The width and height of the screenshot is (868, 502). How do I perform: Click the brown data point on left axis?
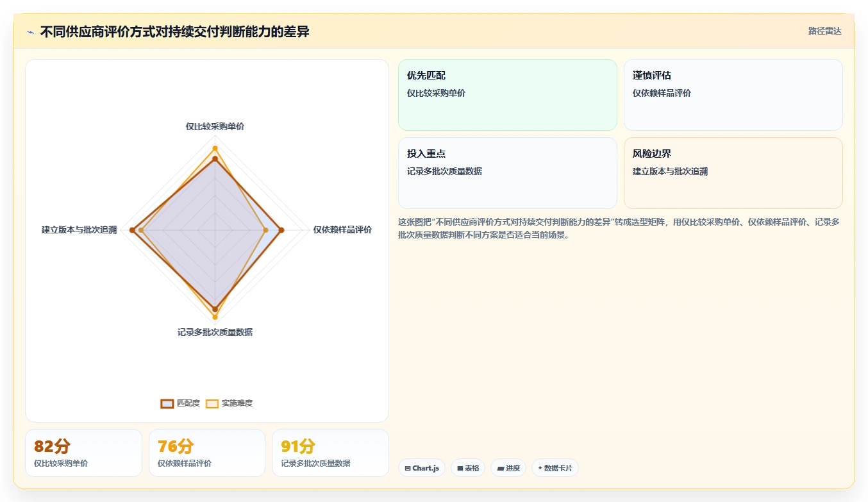pyautogui.click(x=132, y=230)
